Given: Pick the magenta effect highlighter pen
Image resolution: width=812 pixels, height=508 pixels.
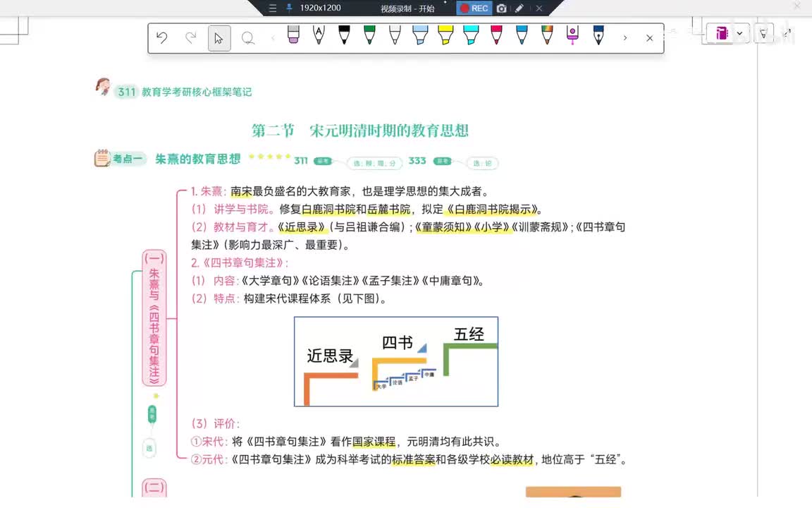Looking at the screenshot, I should (x=572, y=35).
